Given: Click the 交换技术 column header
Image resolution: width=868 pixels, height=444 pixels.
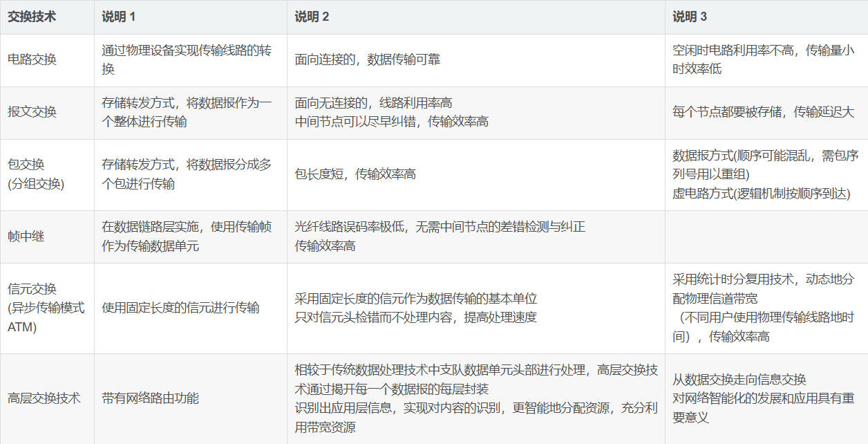Looking at the screenshot, I should click(32, 17).
